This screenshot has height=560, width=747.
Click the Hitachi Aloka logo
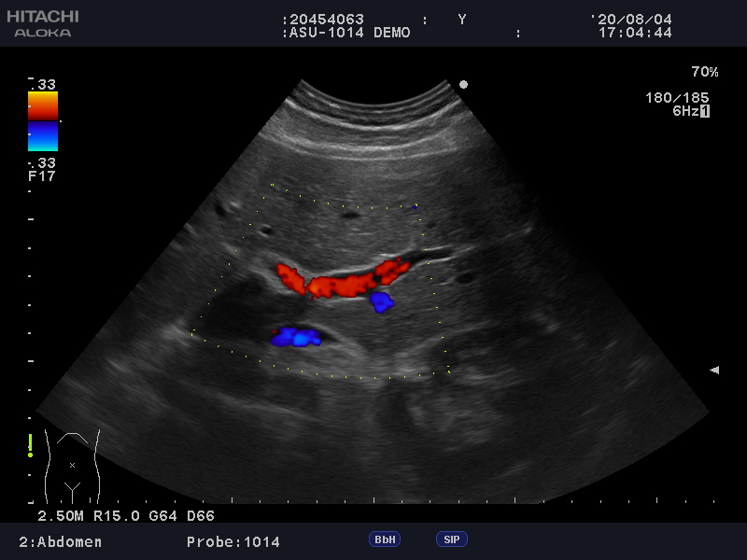tap(43, 24)
